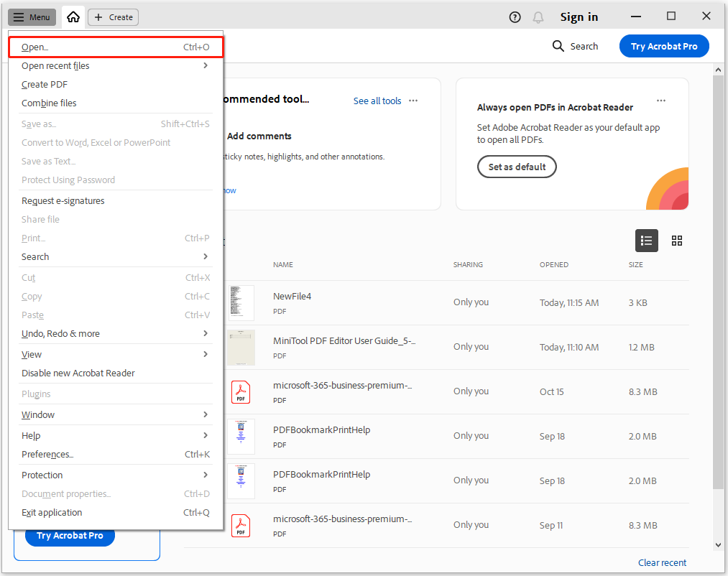Select Today, 11:15 AM opened cell

[x=569, y=302]
